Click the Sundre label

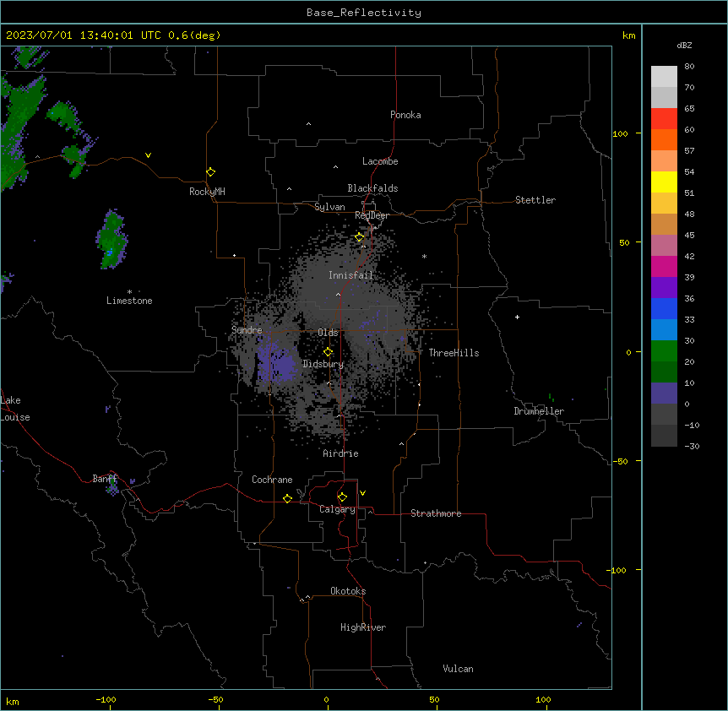(247, 330)
